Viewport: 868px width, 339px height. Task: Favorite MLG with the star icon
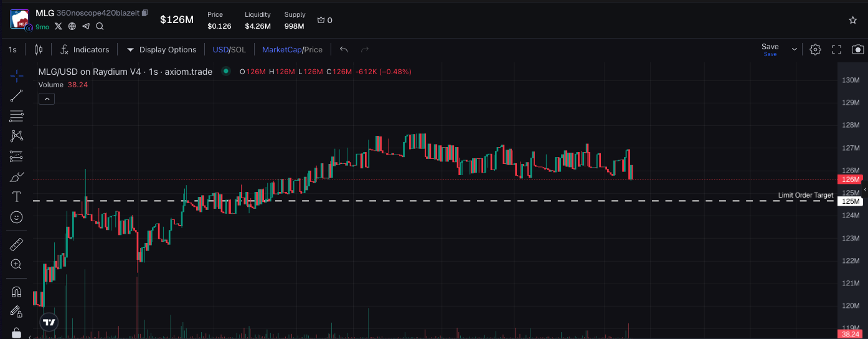852,20
